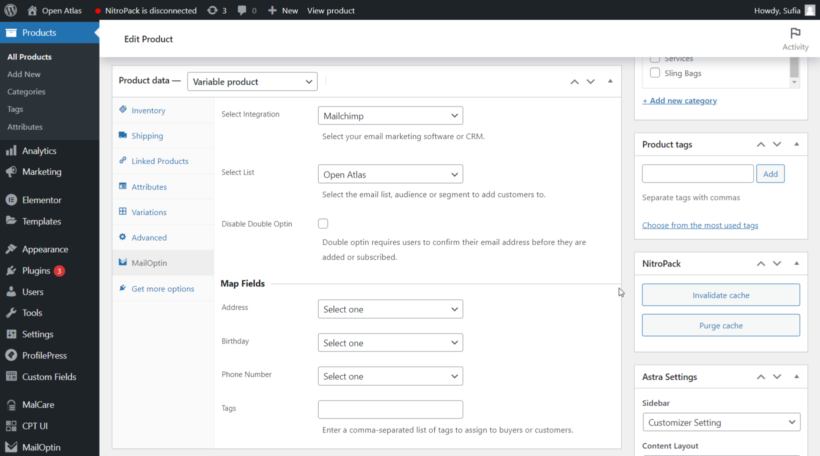
Task: Open Tags submenu item
Action: coord(15,109)
